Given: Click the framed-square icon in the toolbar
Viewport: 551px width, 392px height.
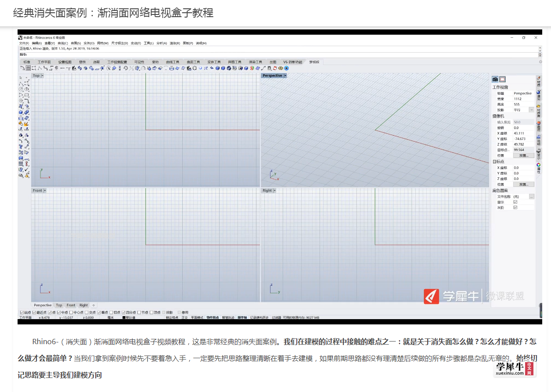Looking at the screenshot, I should click(x=28, y=68).
